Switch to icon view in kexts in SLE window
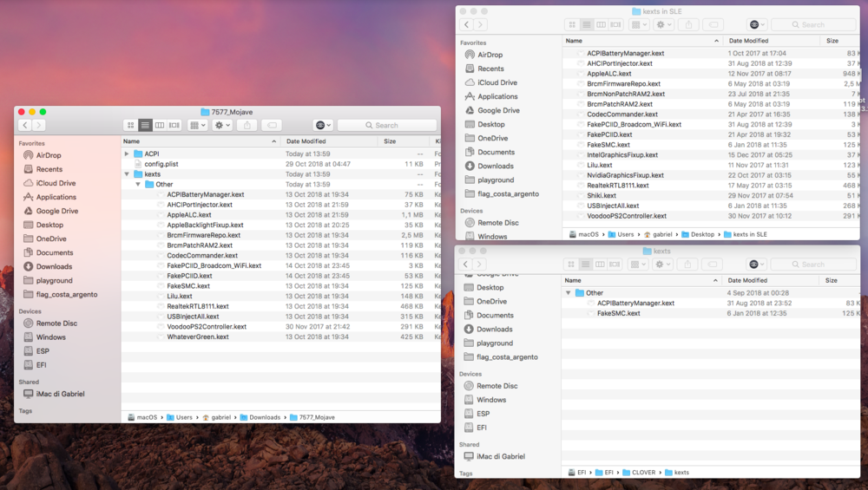 pos(572,25)
